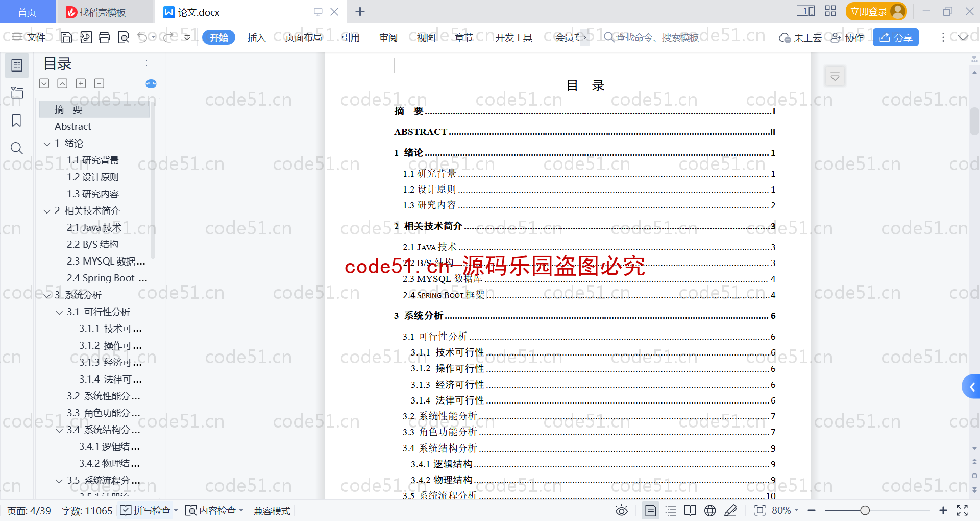The height and width of the screenshot is (521, 980).
Task: Switch to web layout view icon
Action: point(710,510)
